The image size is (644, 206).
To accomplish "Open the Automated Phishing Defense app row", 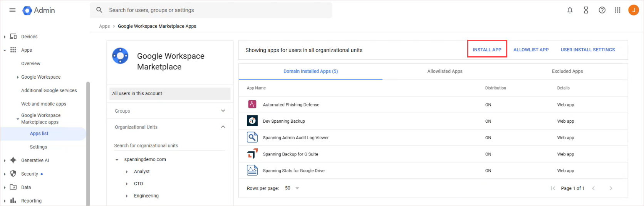I will [433, 105].
